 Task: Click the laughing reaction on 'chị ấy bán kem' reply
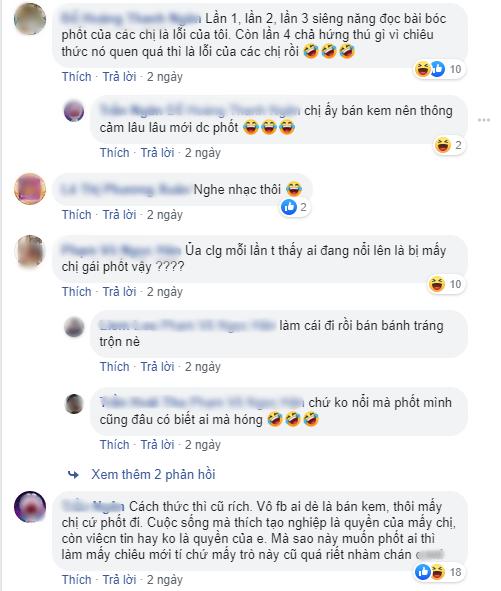tap(442, 145)
